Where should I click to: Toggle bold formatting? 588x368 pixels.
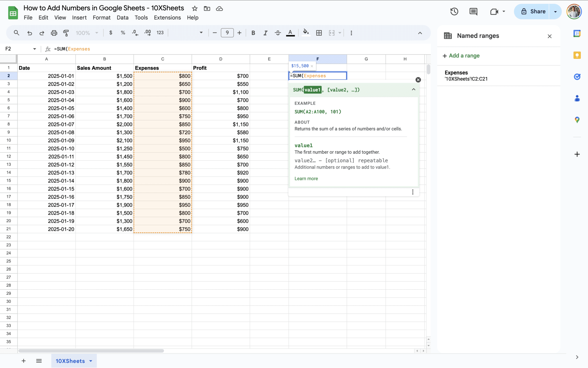(x=253, y=33)
